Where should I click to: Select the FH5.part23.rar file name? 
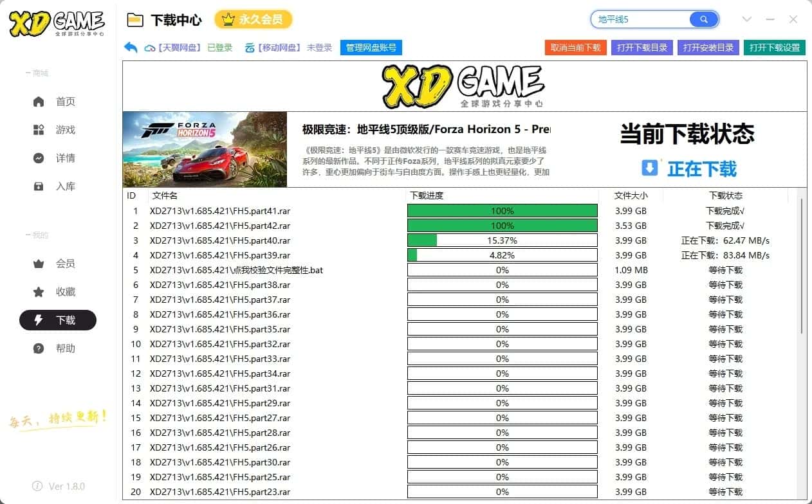tap(220, 492)
